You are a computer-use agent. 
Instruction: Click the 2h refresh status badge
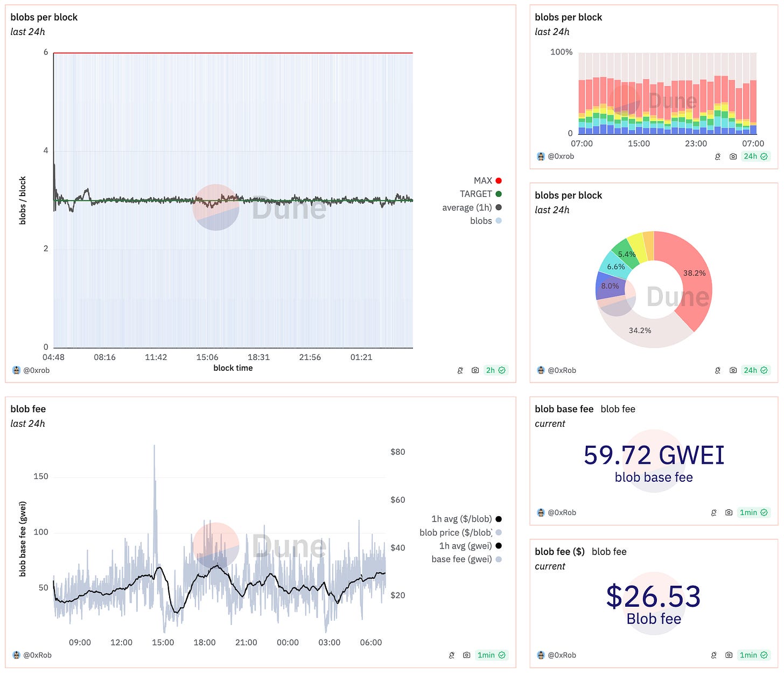pos(495,370)
